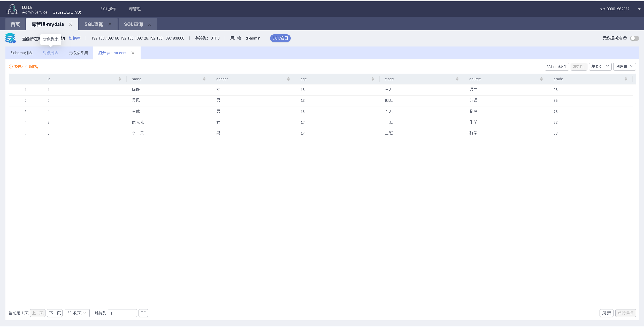Switch to the Schema列表 tab
644x327 pixels.
[21, 53]
